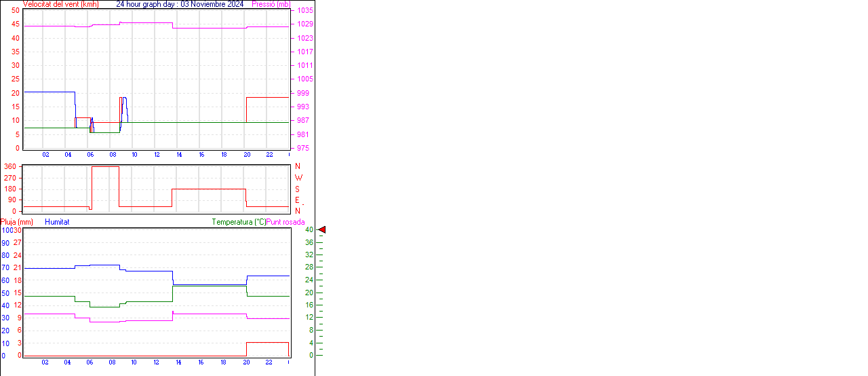The height and width of the screenshot is (376, 868).
Task: Click the 45 value on wind speed axis
Action: click(16, 24)
